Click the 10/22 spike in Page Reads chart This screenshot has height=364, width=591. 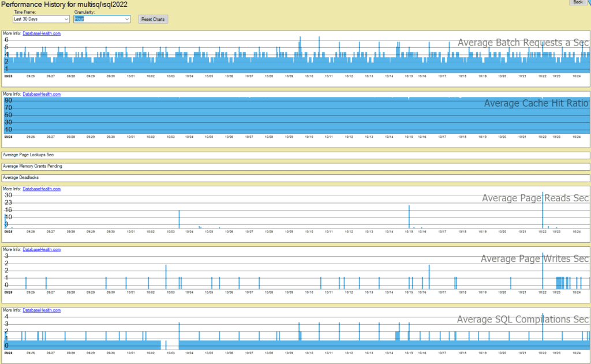[x=543, y=211]
